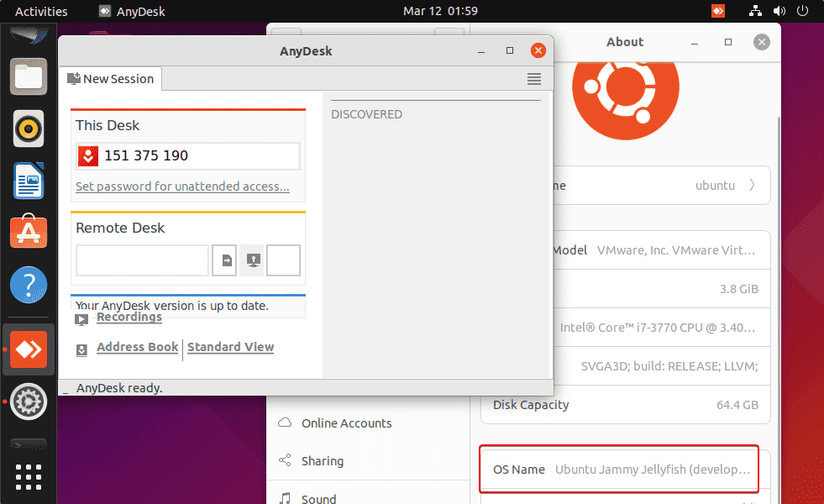Open the Show Applications grid icon
This screenshot has height=504, width=824.
(x=28, y=477)
